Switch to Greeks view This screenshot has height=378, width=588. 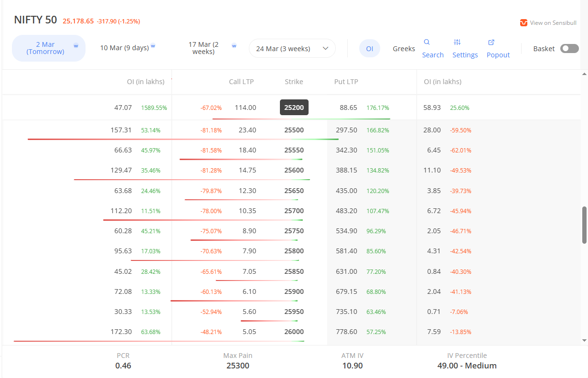click(404, 48)
